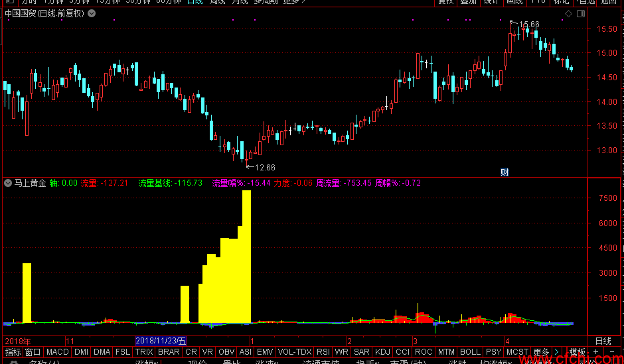Select the CR indicator
624x364 pixels.
(191, 351)
